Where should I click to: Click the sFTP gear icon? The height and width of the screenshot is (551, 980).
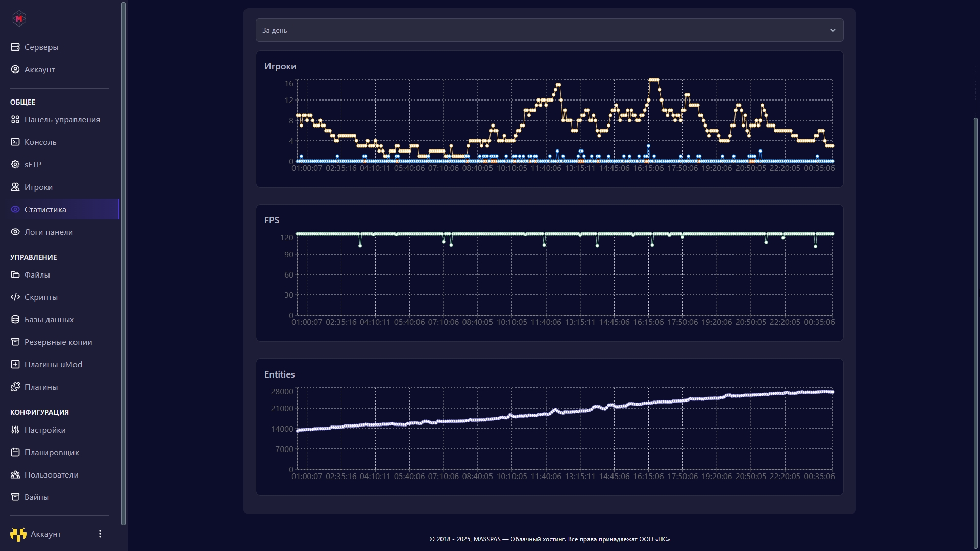pyautogui.click(x=15, y=164)
